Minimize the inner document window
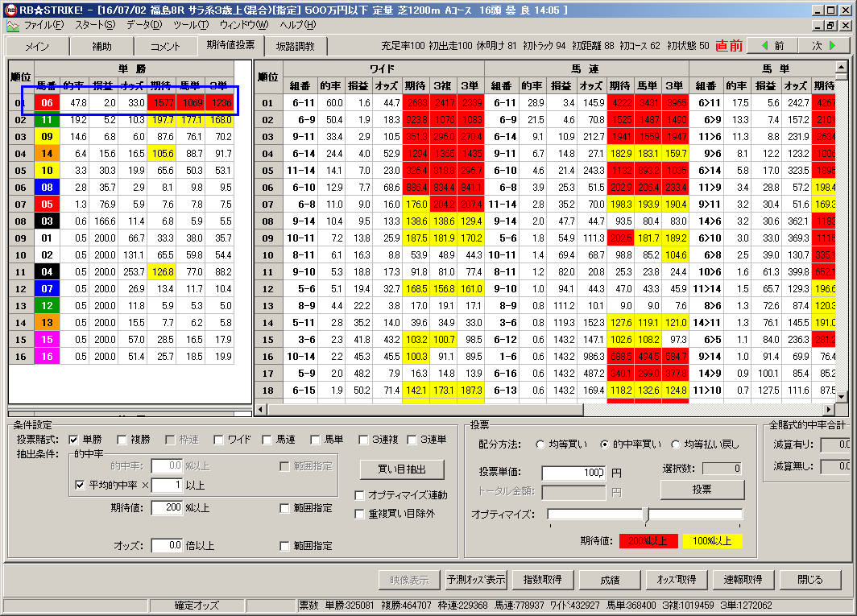Viewport: 857px width, 616px height. (818, 26)
